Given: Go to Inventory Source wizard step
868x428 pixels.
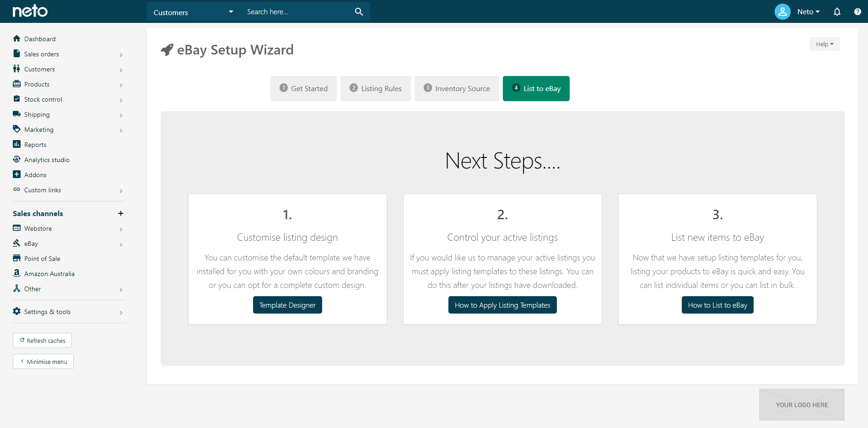Looking at the screenshot, I should coord(457,88).
